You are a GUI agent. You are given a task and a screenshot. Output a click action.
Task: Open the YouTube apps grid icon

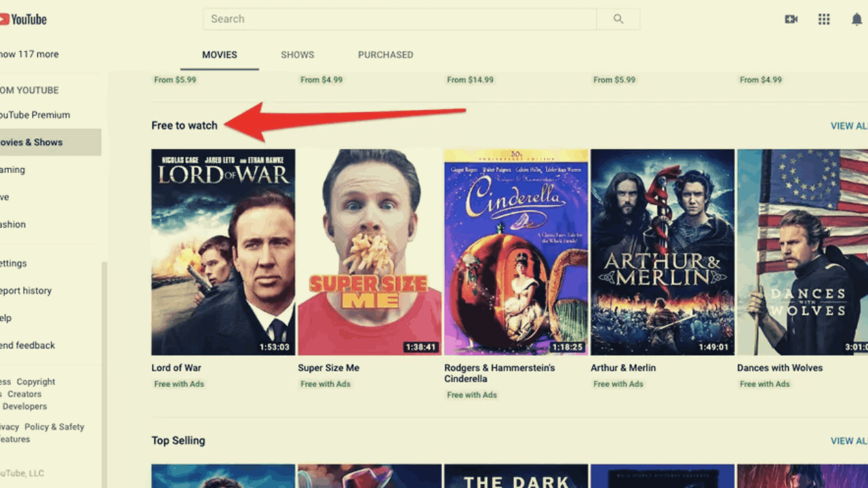click(824, 19)
